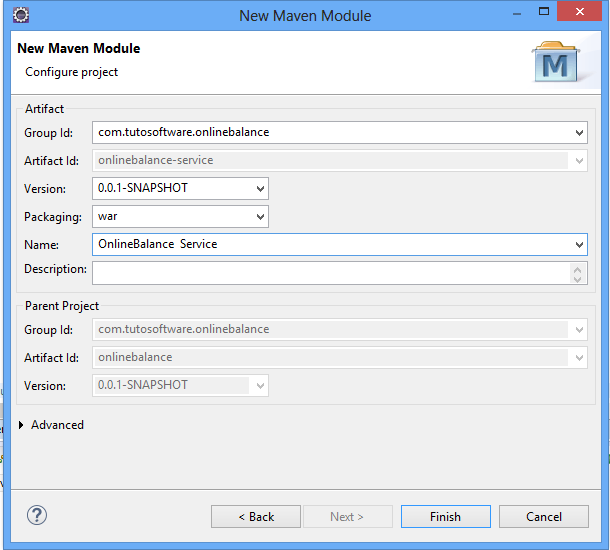Click the Parent Project group heading

pyautogui.click(x=62, y=306)
